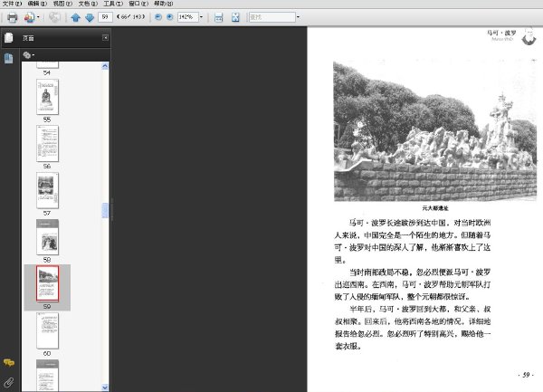Open the Comments panel icon
Image resolution: width=543 pixels, height=392 pixels.
pyautogui.click(x=9, y=362)
